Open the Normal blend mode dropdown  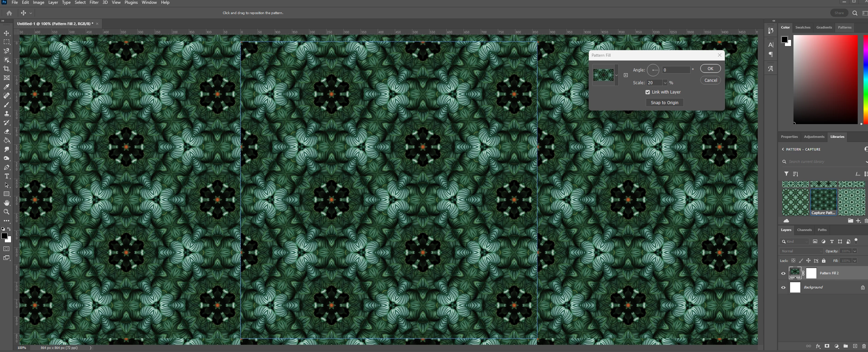coord(801,251)
